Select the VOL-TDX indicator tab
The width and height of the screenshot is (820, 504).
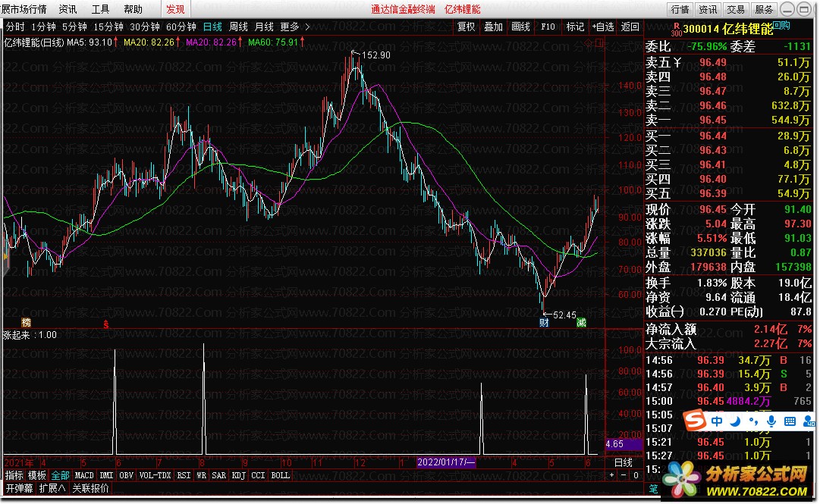tap(155, 475)
